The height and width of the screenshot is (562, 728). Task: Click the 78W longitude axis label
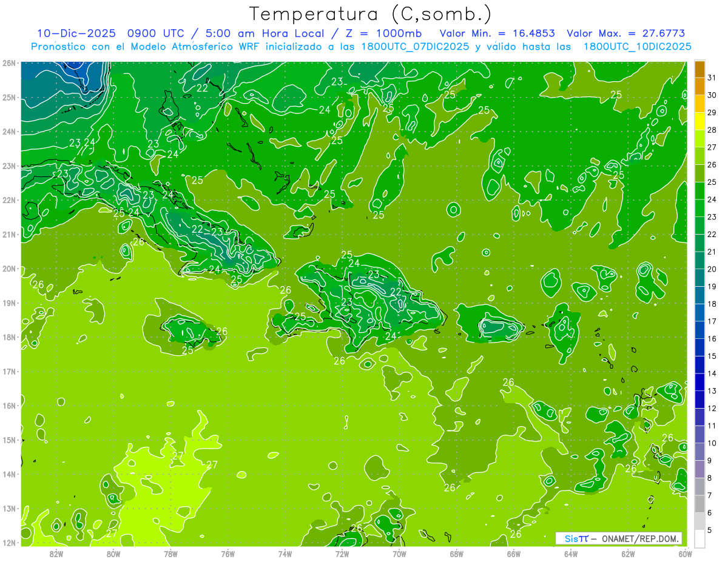(170, 554)
